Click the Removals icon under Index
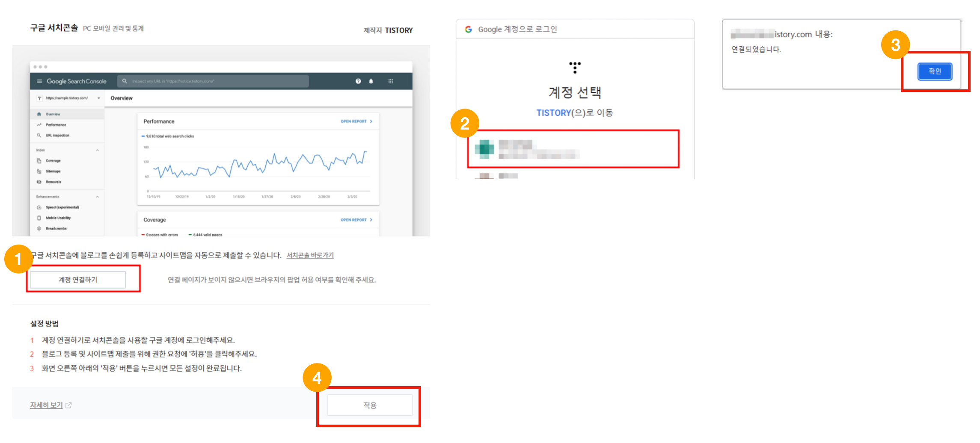 point(39,181)
